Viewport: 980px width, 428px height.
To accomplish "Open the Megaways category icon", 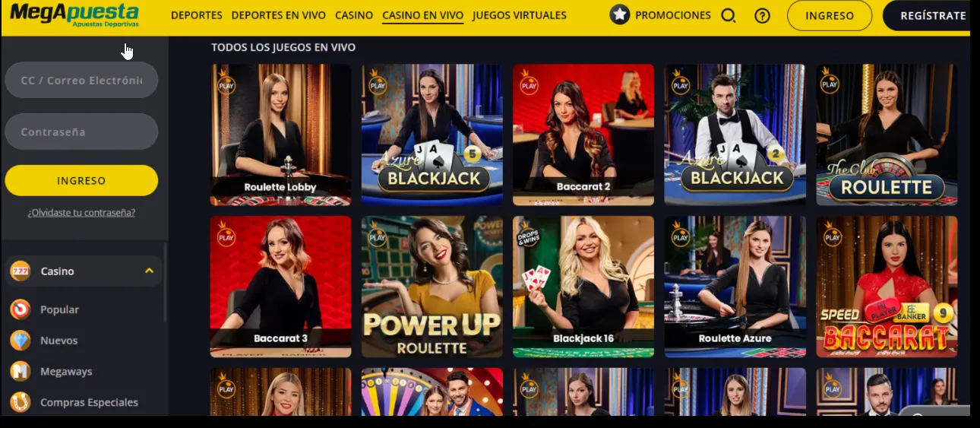I will click(x=21, y=371).
